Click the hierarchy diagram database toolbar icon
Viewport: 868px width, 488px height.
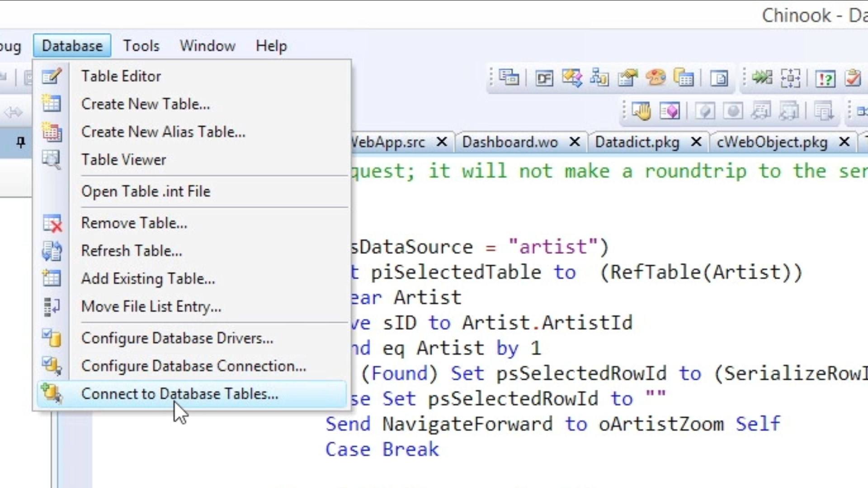[x=599, y=78]
